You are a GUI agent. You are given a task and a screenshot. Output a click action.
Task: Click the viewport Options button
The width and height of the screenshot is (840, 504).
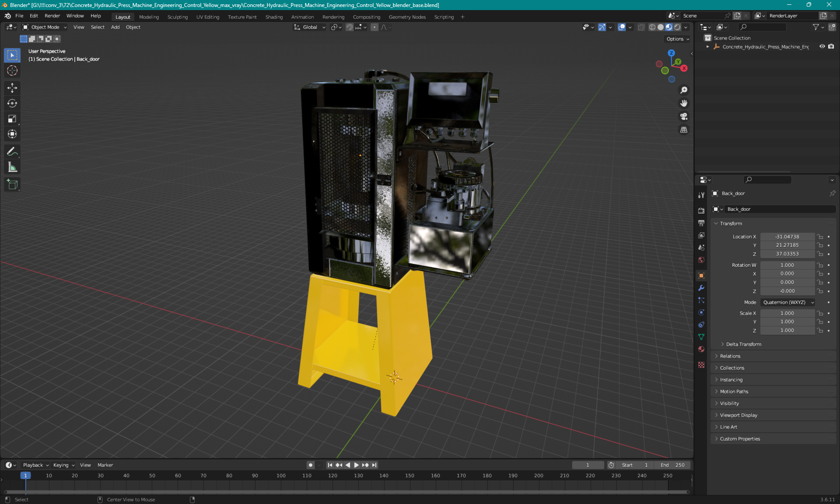[677, 39]
